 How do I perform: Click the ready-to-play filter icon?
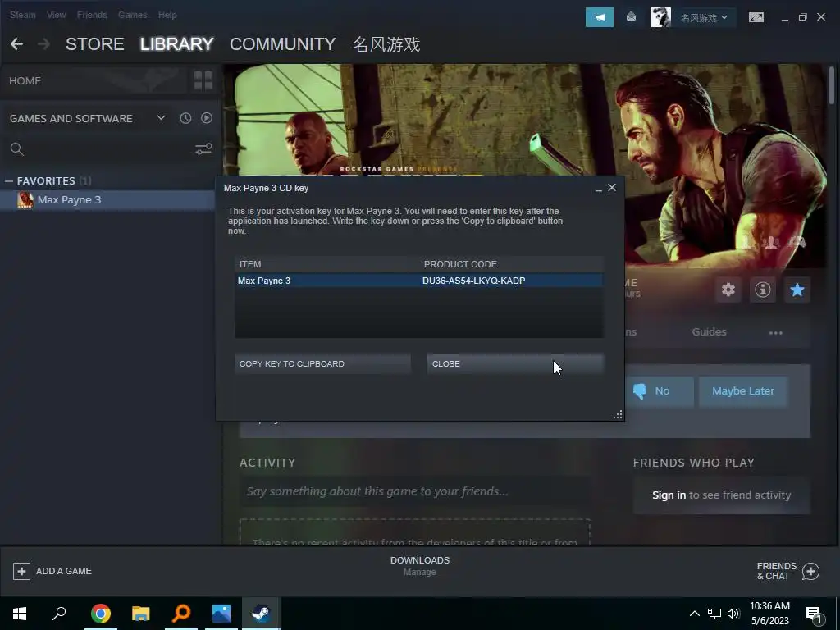pyautogui.click(x=206, y=118)
